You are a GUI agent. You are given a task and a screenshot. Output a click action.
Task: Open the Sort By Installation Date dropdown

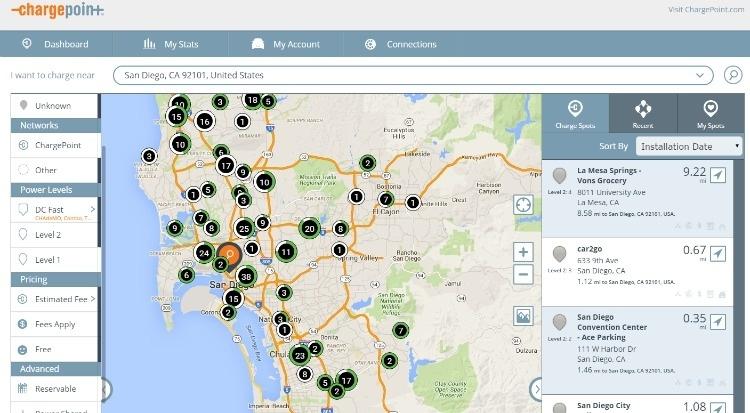(689, 146)
